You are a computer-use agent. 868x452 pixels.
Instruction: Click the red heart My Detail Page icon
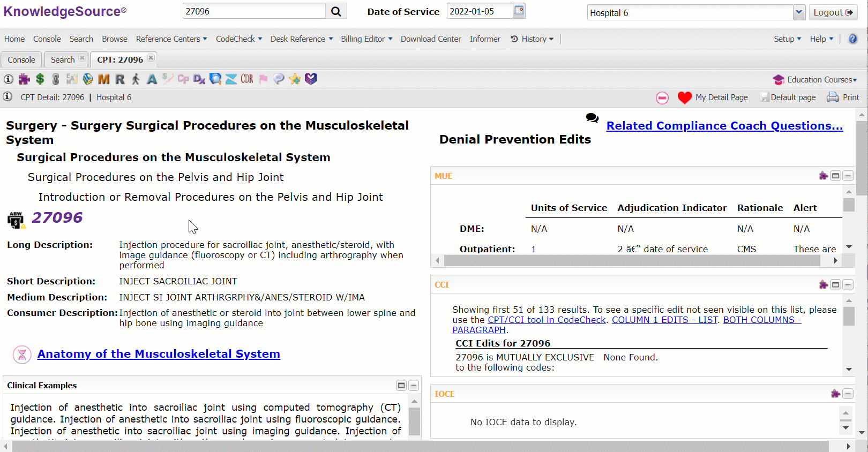coord(684,97)
